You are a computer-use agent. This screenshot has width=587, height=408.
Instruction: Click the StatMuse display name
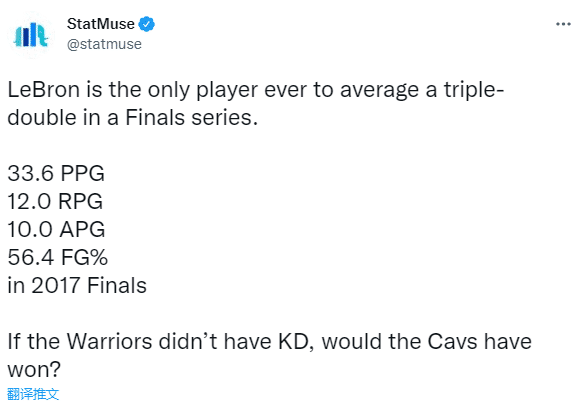point(101,24)
